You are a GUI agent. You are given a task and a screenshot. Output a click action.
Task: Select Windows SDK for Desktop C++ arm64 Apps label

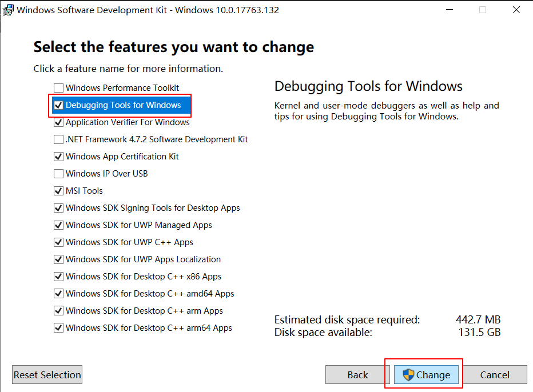(x=149, y=328)
